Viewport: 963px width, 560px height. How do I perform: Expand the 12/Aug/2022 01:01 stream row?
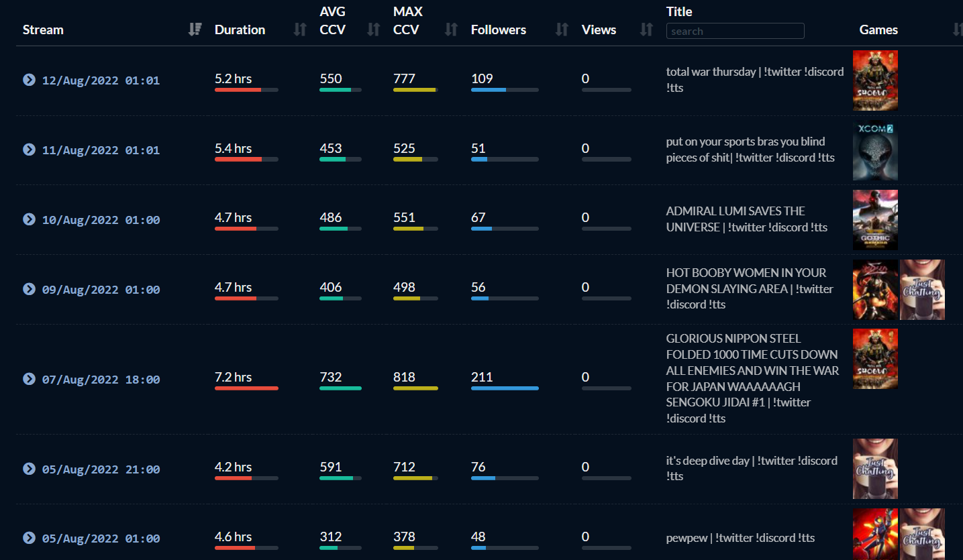[29, 80]
